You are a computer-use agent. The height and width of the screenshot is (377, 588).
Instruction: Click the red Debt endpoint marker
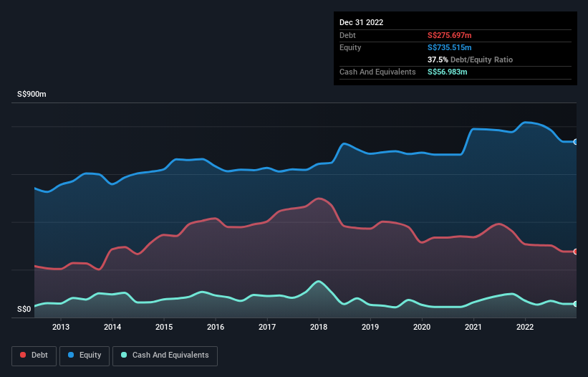coord(576,252)
